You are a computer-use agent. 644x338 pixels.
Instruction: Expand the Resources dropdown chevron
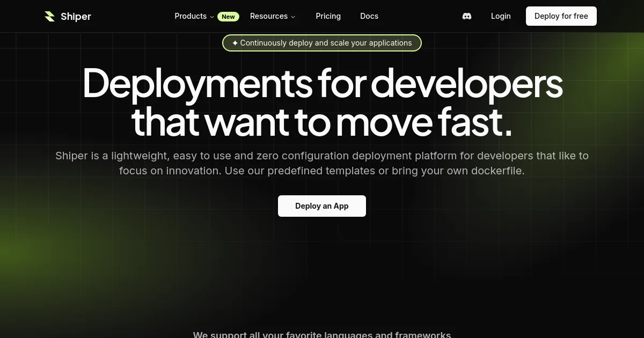pyautogui.click(x=293, y=17)
